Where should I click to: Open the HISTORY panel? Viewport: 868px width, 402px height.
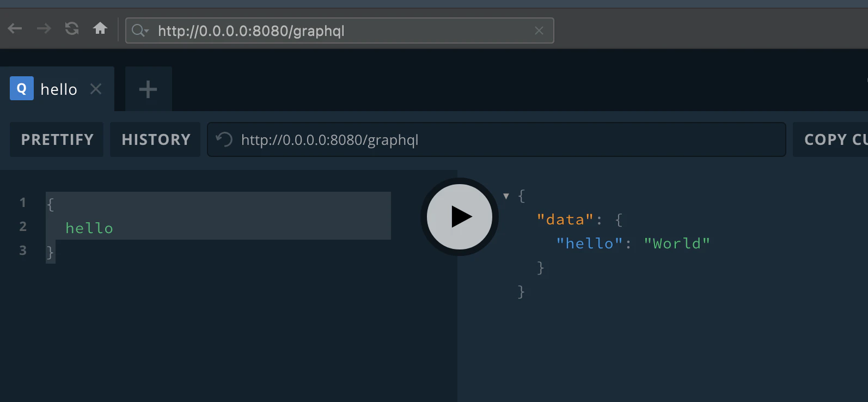pyautogui.click(x=156, y=140)
